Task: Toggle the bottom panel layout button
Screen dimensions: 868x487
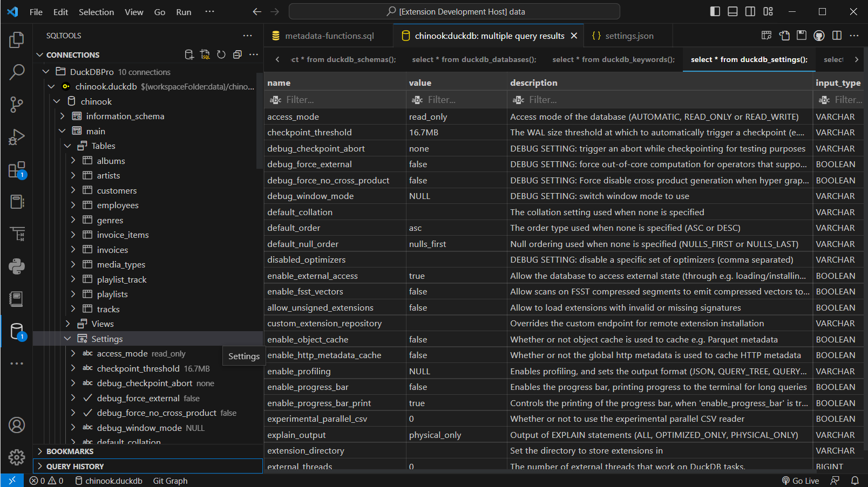Action: pyautogui.click(x=733, y=11)
